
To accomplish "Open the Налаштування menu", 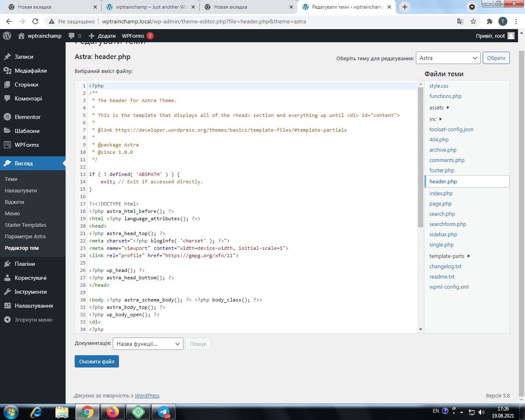I will tap(33, 306).
